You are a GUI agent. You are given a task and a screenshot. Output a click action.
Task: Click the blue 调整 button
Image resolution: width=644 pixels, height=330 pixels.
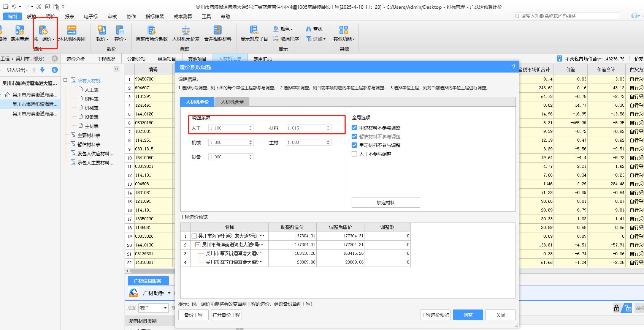pyautogui.click(x=468, y=315)
